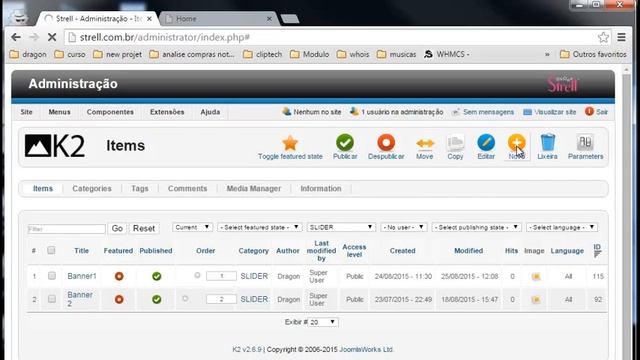Click the Strell logo in header
The height and width of the screenshot is (360, 640).
click(x=562, y=84)
